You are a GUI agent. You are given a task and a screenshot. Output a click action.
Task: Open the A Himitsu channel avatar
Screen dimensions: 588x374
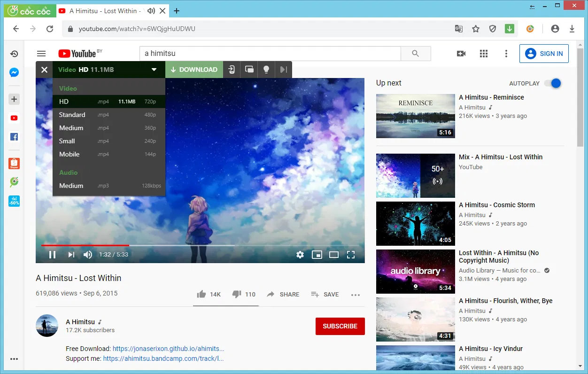47,326
